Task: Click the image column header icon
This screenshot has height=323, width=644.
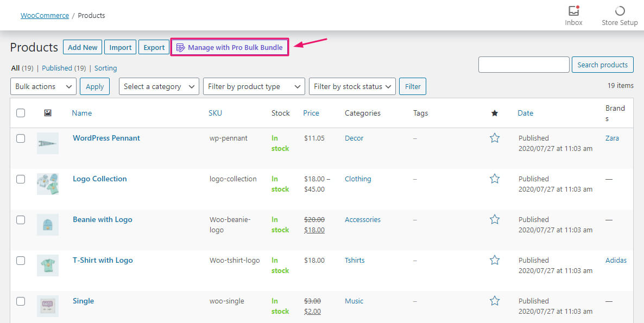Action: pyautogui.click(x=48, y=113)
